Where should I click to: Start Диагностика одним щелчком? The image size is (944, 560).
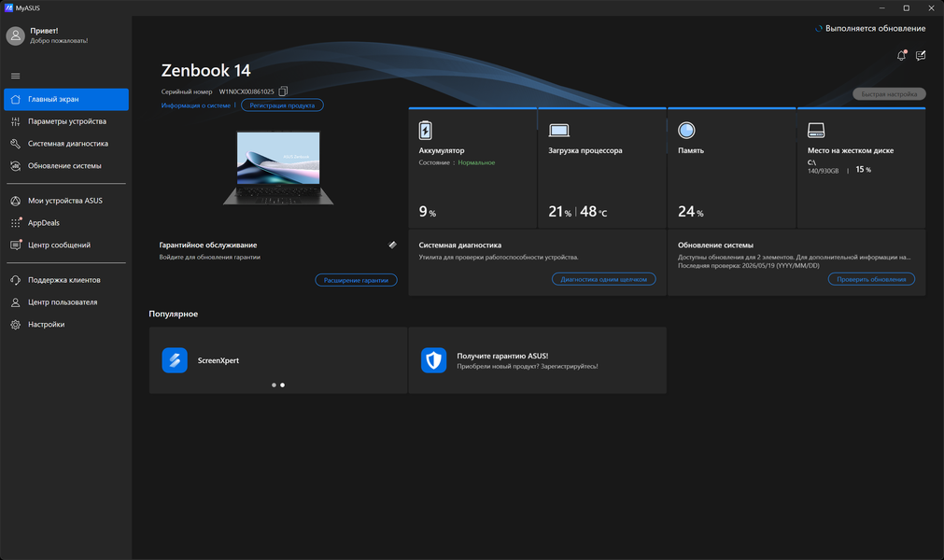point(604,279)
